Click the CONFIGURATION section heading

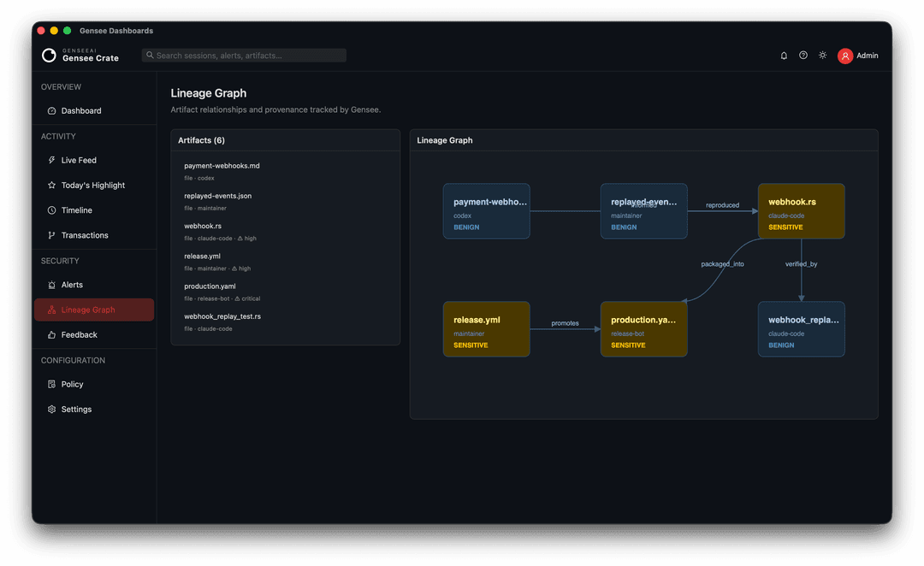73,361
